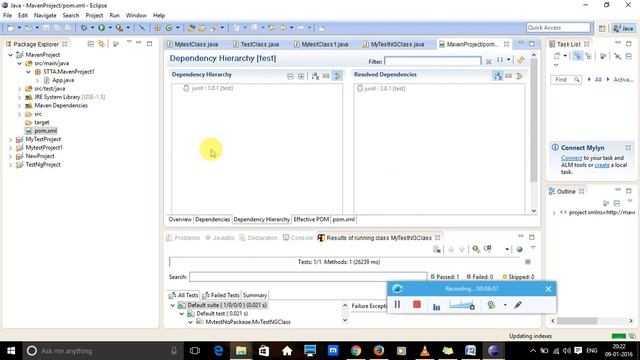Screen dimensions: 640x360
Task: Open the Window menu
Action: [136, 15]
